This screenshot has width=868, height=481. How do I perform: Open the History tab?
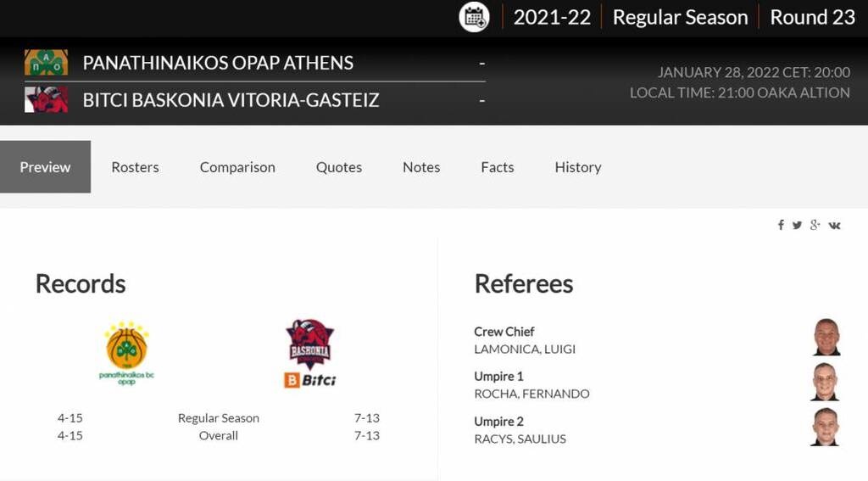(x=578, y=167)
